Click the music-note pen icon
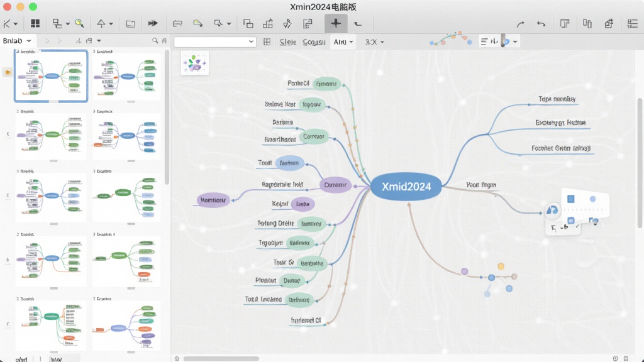Image resolution: width=644 pixels, height=362 pixels. 287,24
